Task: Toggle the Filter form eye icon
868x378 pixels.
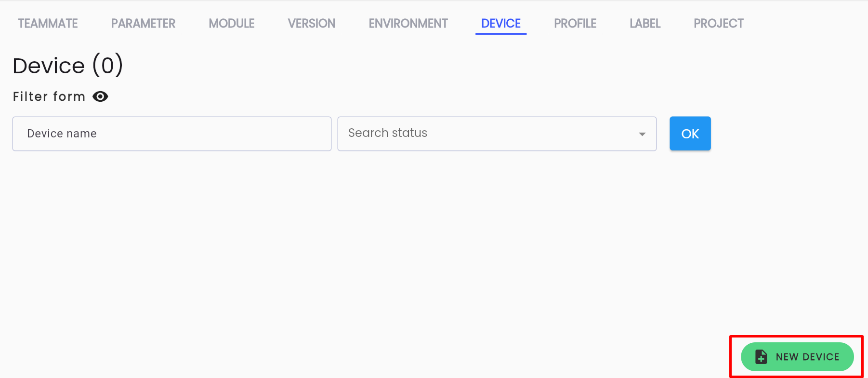Action: pyautogui.click(x=100, y=96)
